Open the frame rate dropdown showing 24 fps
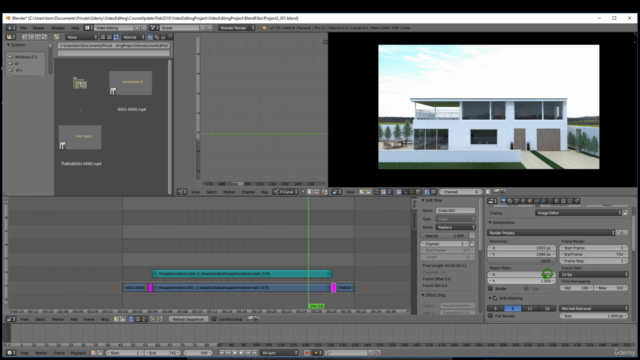This screenshot has height=360, width=640. 594,274
